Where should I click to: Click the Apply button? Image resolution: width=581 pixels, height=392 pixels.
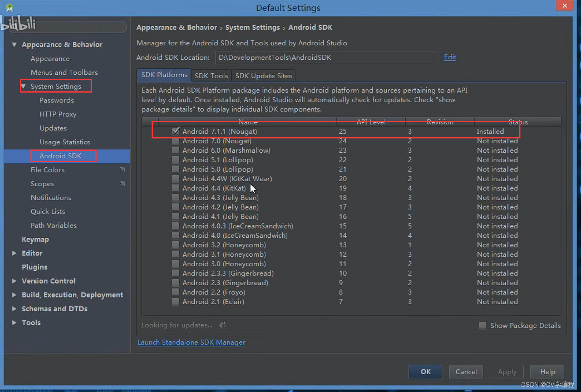[507, 371]
